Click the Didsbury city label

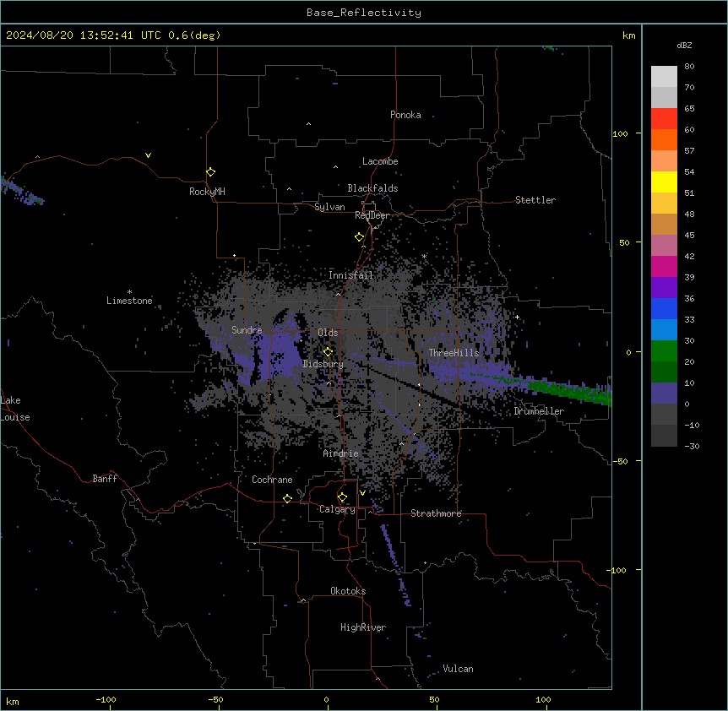[323, 364]
